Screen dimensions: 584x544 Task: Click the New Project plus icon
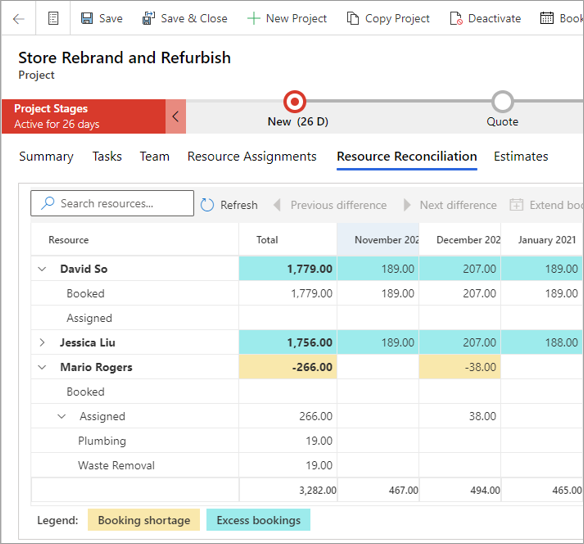(x=253, y=18)
